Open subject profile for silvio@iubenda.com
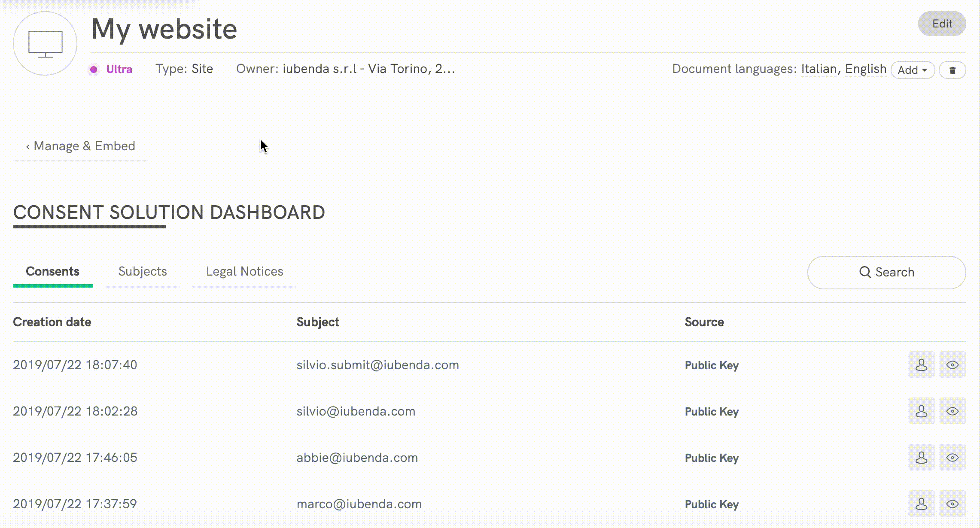 921,411
